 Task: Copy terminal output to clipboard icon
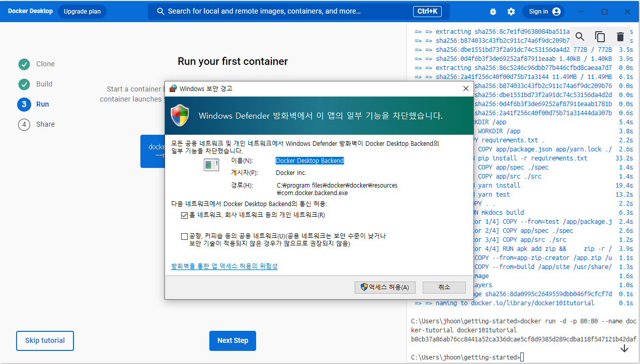600,37
